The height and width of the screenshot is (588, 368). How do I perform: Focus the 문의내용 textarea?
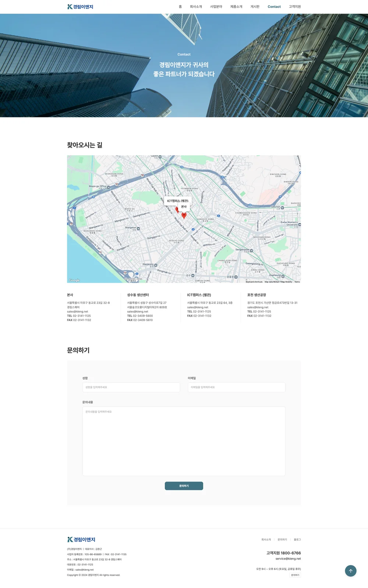[184, 441]
